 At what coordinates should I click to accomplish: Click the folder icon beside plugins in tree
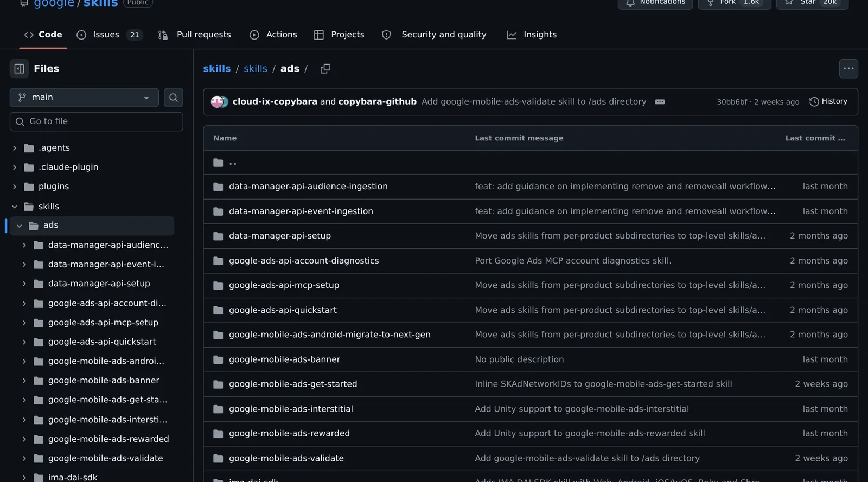point(29,187)
